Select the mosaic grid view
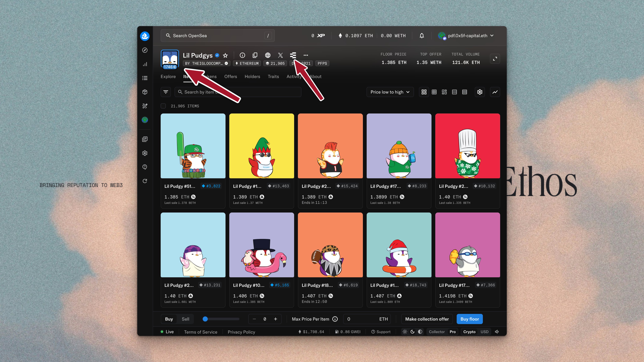644x362 pixels. (x=444, y=92)
